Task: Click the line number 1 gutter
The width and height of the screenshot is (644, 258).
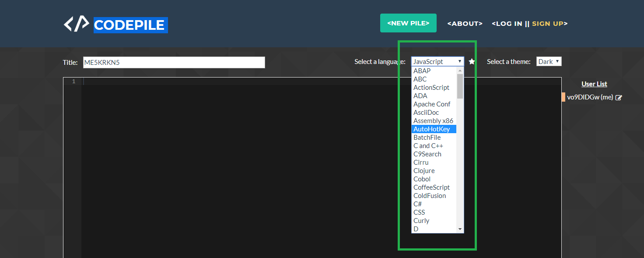Action: [73, 81]
